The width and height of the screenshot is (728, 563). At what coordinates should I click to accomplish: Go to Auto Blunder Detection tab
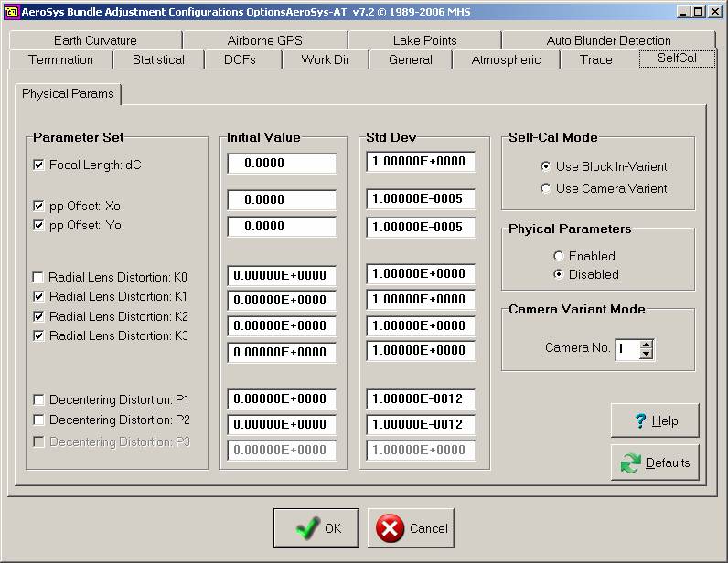point(608,40)
